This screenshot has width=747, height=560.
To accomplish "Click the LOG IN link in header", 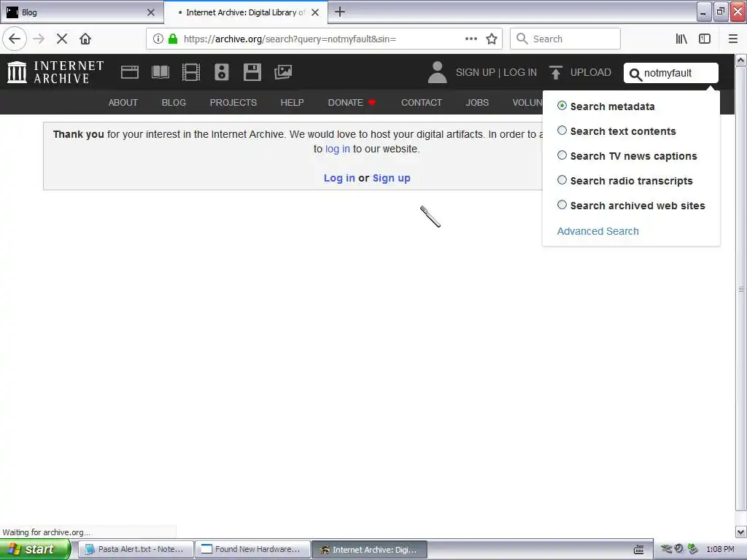I will pos(520,72).
